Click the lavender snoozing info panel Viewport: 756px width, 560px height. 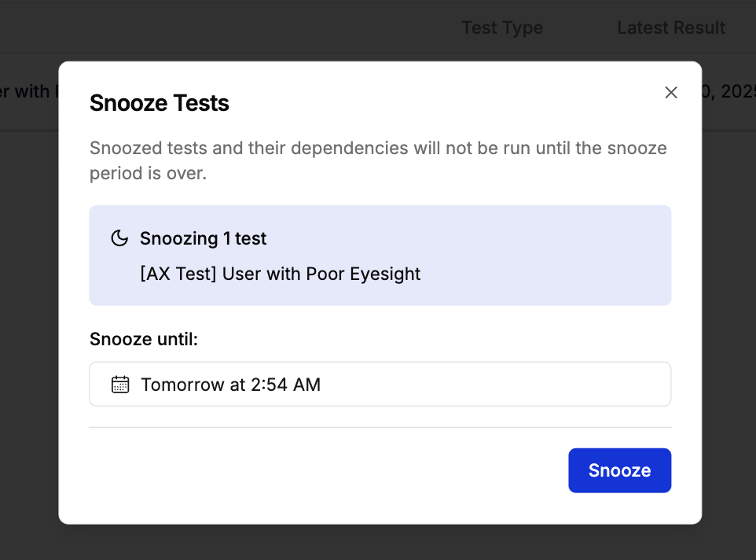click(380, 255)
